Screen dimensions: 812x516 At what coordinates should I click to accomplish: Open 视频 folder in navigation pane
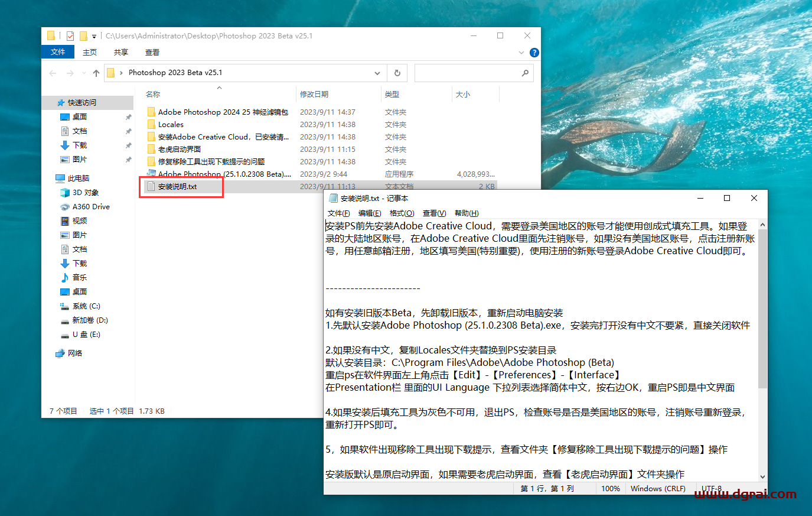point(80,220)
